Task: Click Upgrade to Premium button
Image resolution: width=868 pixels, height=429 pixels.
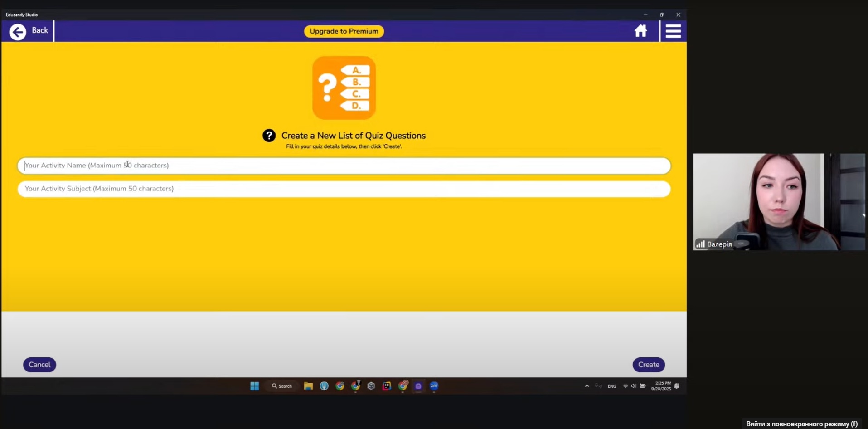Action: click(344, 31)
